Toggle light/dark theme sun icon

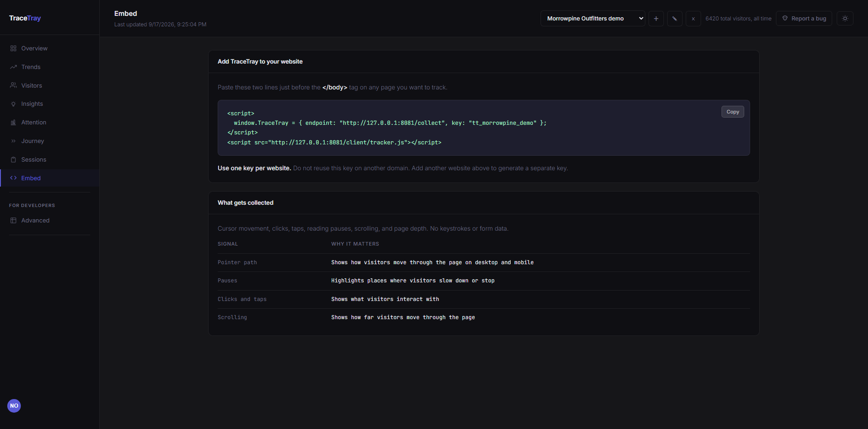pyautogui.click(x=845, y=19)
